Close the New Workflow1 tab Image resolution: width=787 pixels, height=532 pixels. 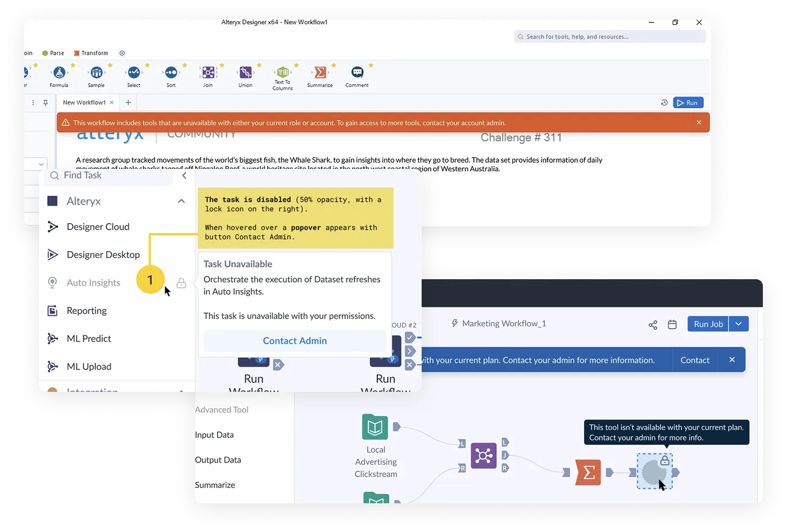pos(112,103)
